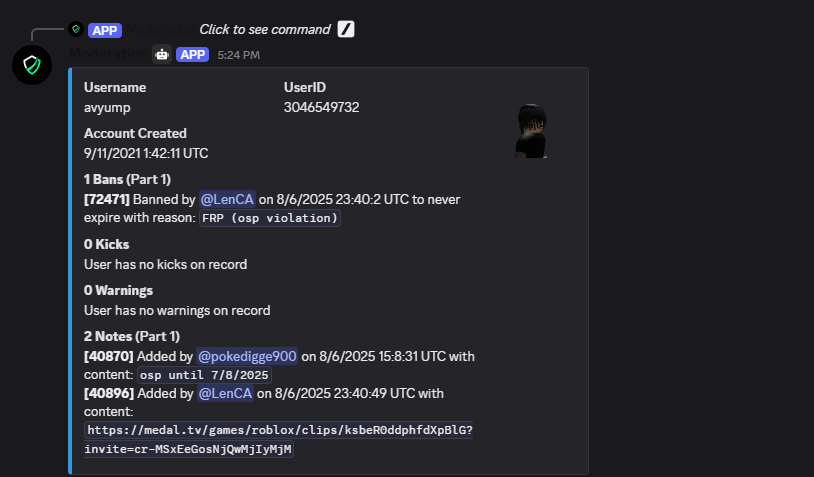Click the medal.tv clip URL
814x477 pixels.
(x=279, y=439)
